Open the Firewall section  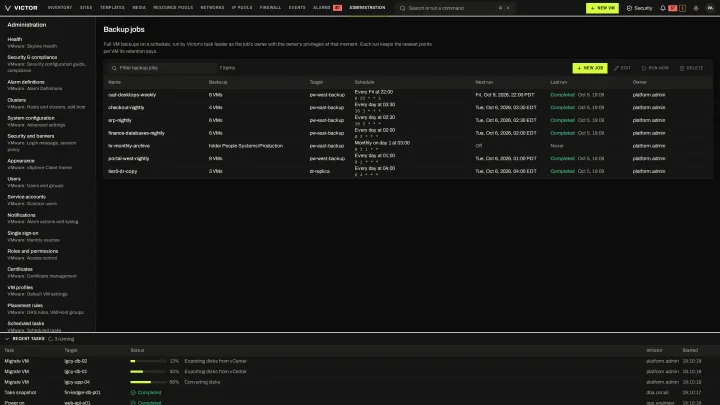pos(270,8)
